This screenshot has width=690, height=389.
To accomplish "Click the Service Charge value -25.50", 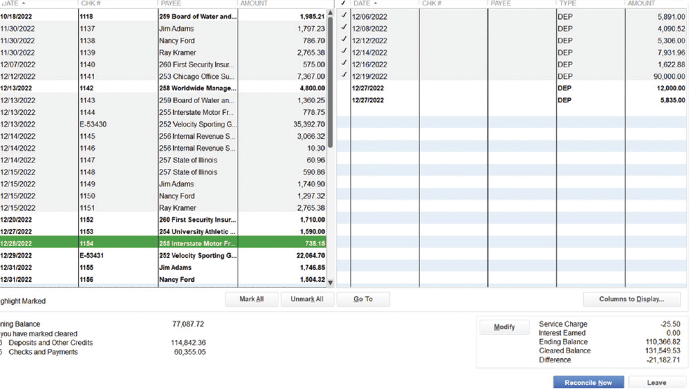I will click(670, 324).
